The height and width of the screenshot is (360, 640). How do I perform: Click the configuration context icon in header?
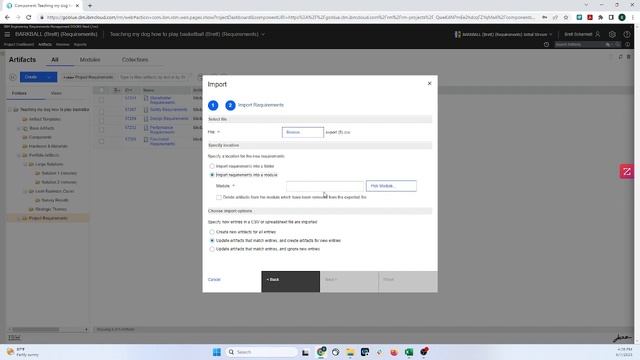(x=458, y=34)
